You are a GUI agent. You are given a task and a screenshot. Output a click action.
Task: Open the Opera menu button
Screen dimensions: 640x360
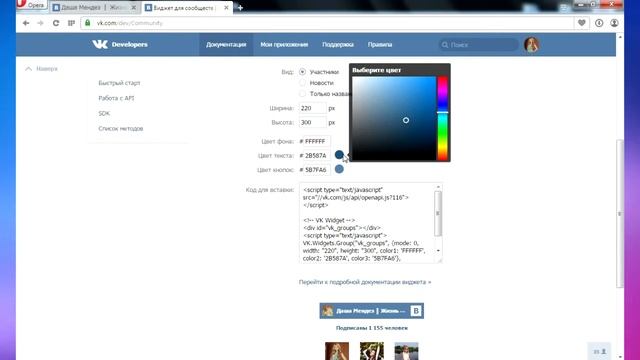pyautogui.click(x=31, y=5)
